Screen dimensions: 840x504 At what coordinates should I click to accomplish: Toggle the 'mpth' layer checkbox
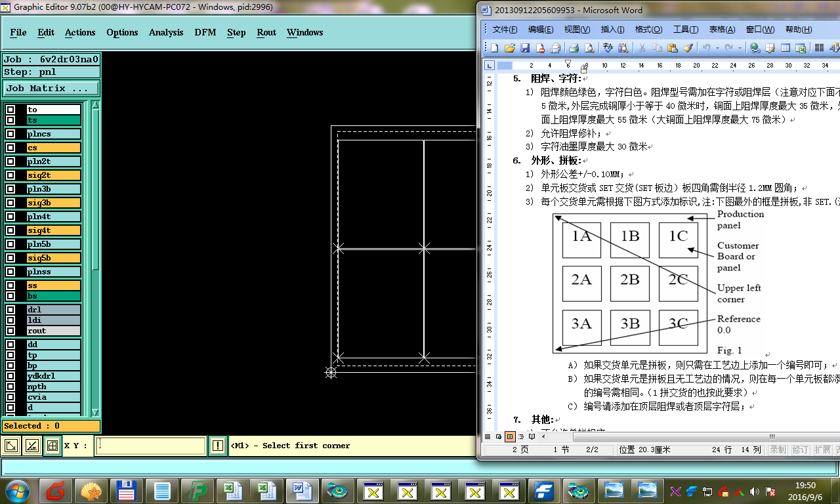click(11, 387)
